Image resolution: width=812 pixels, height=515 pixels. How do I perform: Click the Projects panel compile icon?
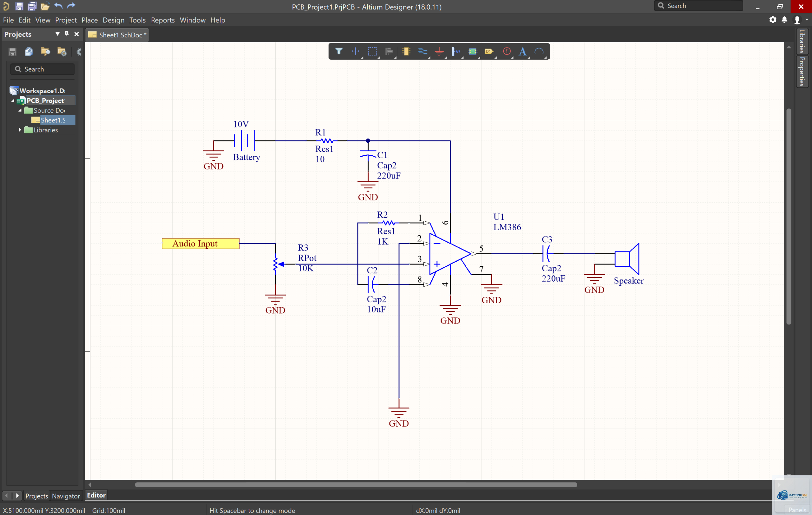click(29, 52)
